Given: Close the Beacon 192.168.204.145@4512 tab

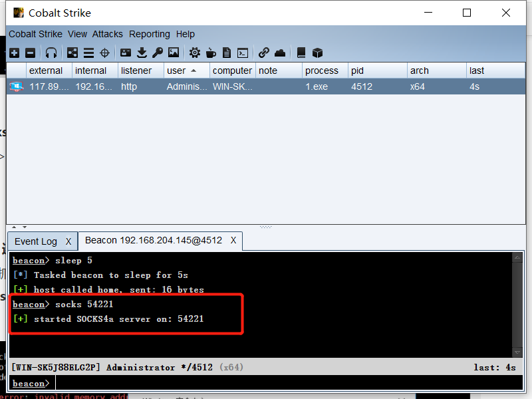Looking at the screenshot, I should [x=233, y=241].
